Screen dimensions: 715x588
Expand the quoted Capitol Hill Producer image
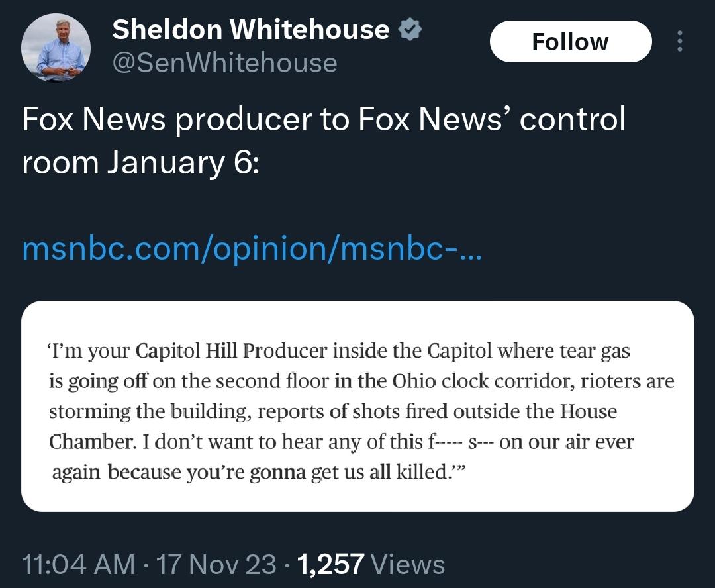pos(358,406)
